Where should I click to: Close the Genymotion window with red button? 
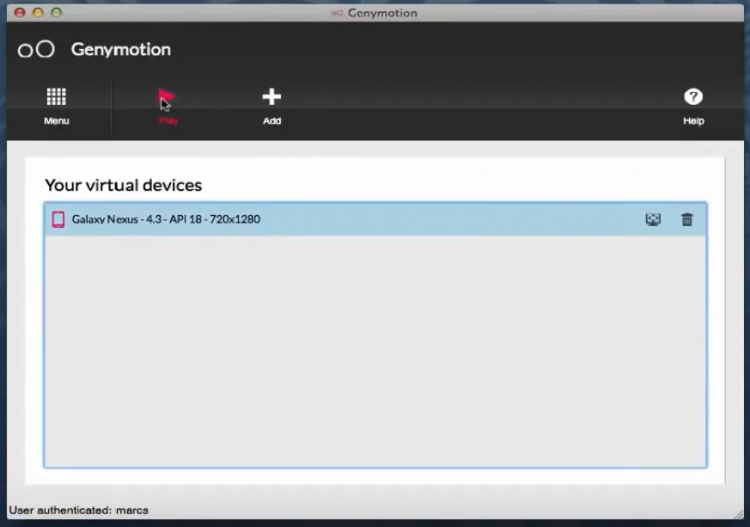[x=20, y=12]
